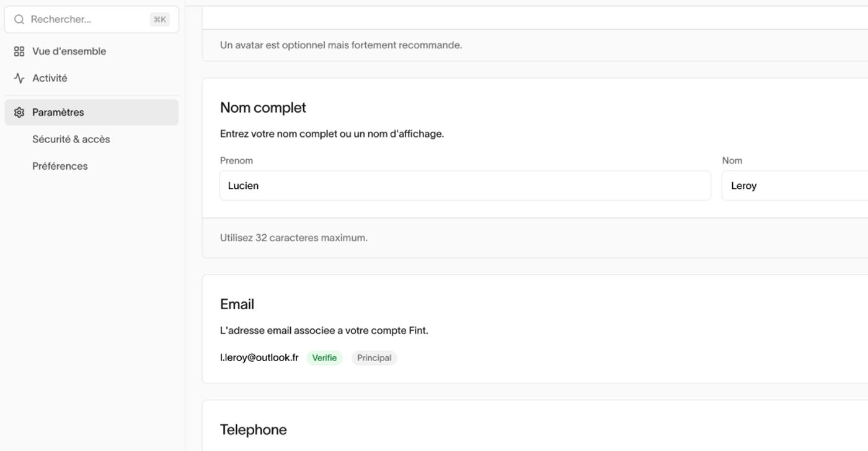The width and height of the screenshot is (868, 451).
Task: Click the Nom complet section heading
Action: tap(263, 108)
